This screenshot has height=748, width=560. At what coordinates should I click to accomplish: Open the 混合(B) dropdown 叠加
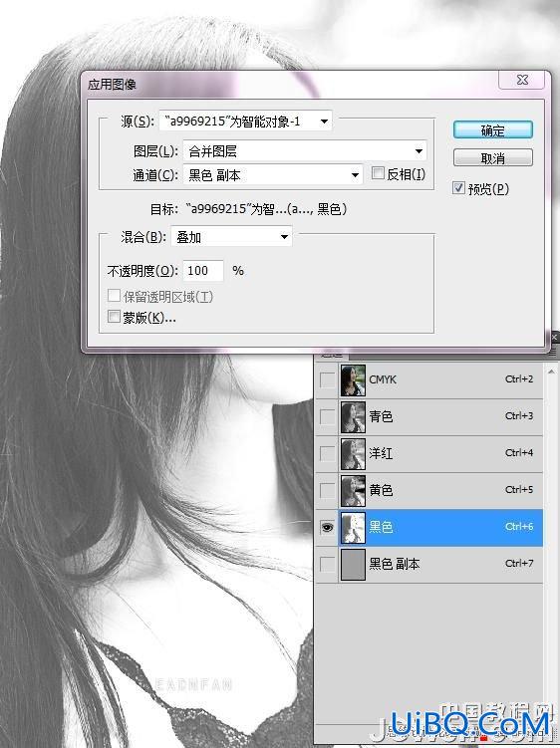231,237
